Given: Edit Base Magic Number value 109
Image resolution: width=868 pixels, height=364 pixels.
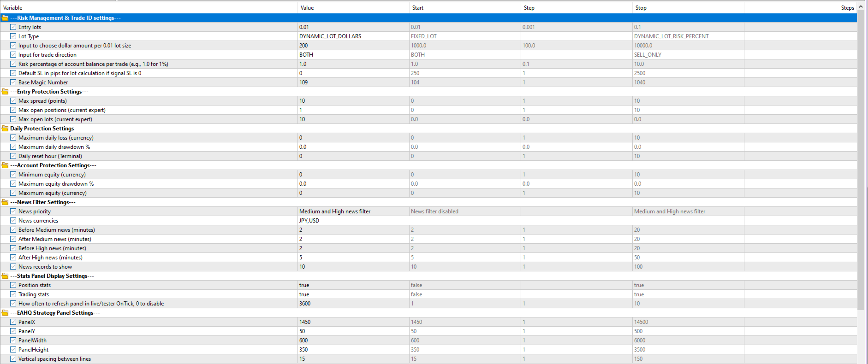Looking at the screenshot, I should tap(353, 82).
